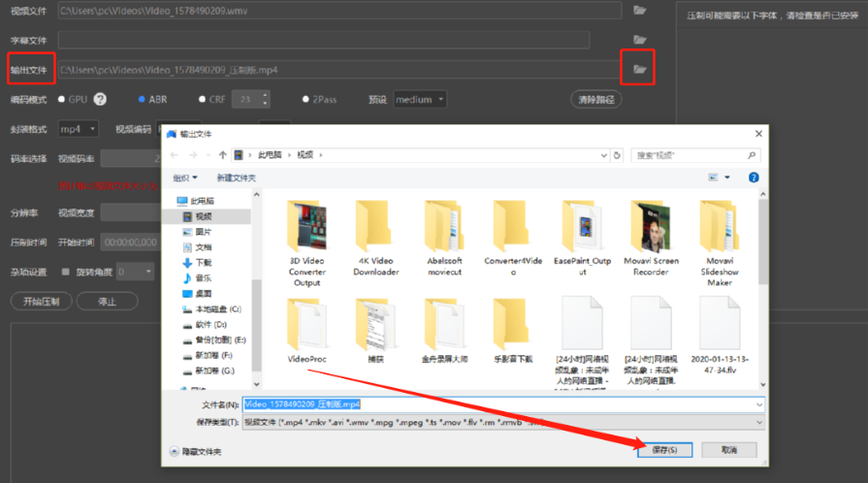Click the output file path field
Viewport: 868px width, 483px height.
pyautogui.click(x=338, y=70)
